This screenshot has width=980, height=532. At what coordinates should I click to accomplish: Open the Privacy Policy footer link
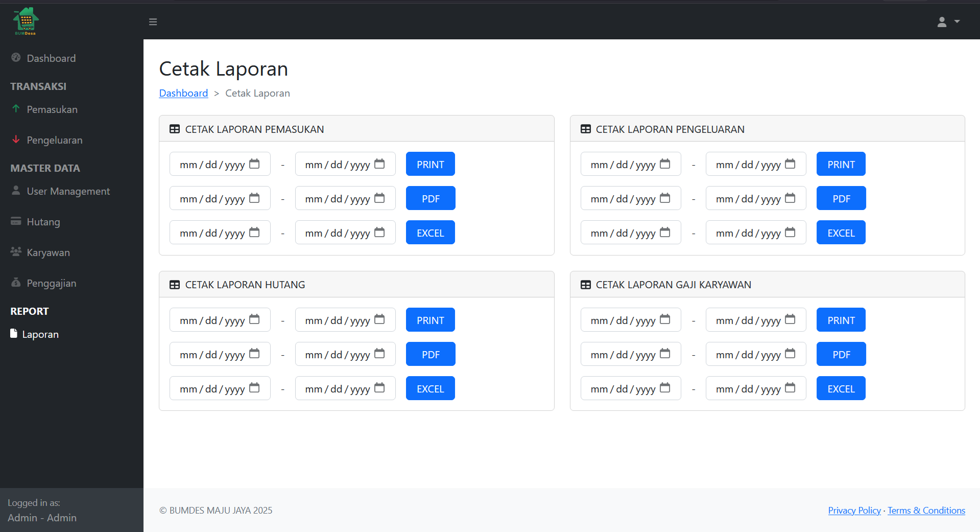click(x=854, y=510)
